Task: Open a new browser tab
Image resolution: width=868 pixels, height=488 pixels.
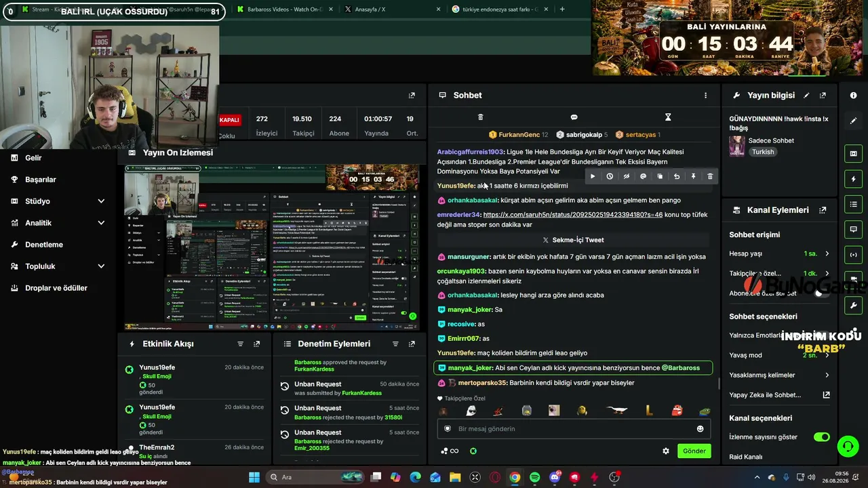Action: tap(562, 9)
